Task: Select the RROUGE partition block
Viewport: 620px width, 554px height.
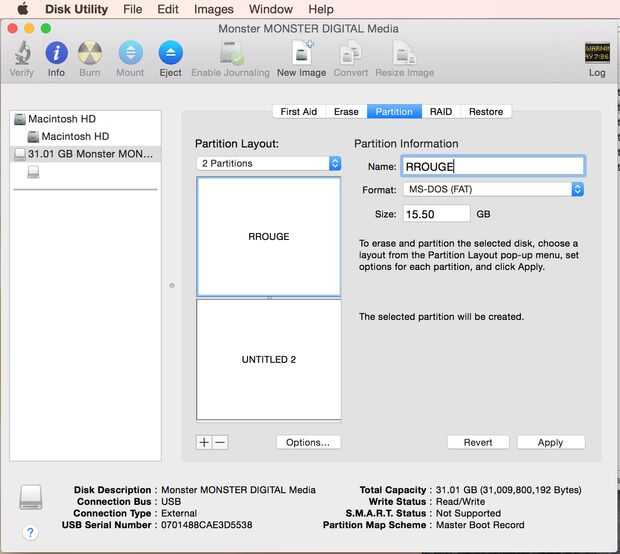Action: (x=268, y=236)
